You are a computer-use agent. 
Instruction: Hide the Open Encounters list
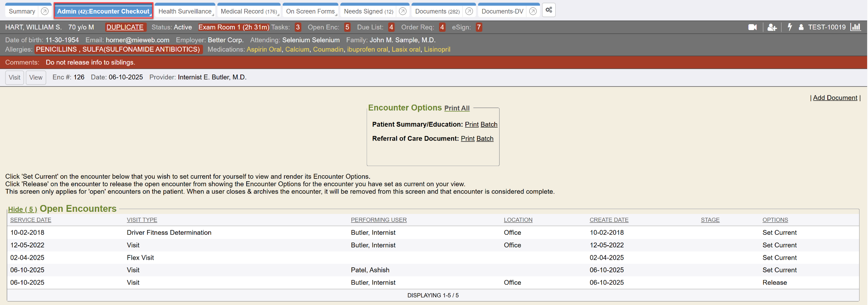22,209
